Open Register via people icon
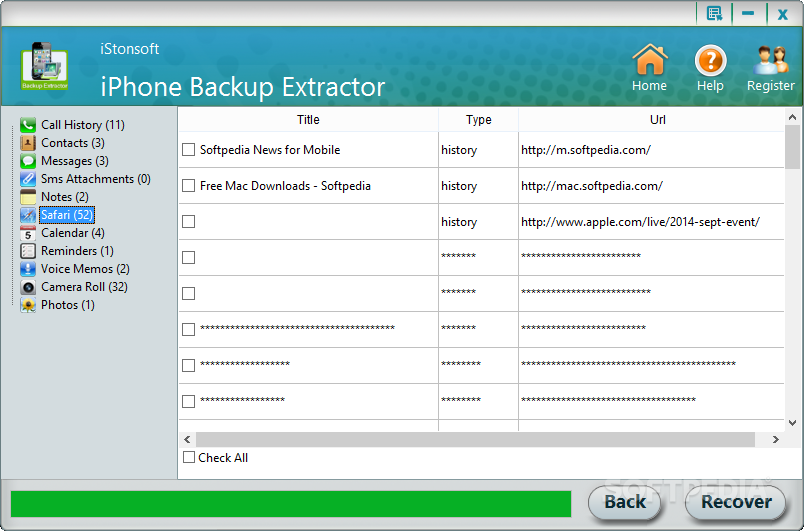This screenshot has width=804, height=531. click(x=771, y=60)
